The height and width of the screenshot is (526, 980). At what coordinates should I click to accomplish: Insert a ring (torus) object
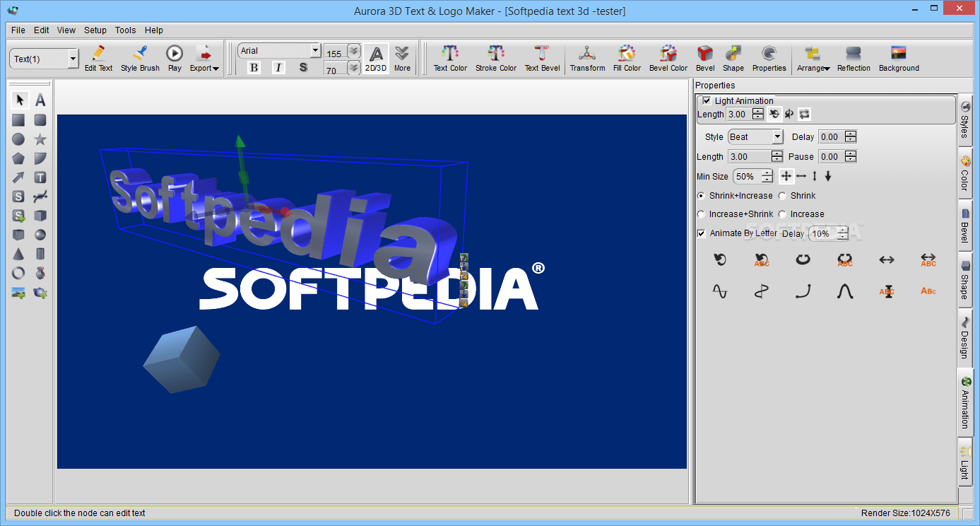(x=19, y=273)
